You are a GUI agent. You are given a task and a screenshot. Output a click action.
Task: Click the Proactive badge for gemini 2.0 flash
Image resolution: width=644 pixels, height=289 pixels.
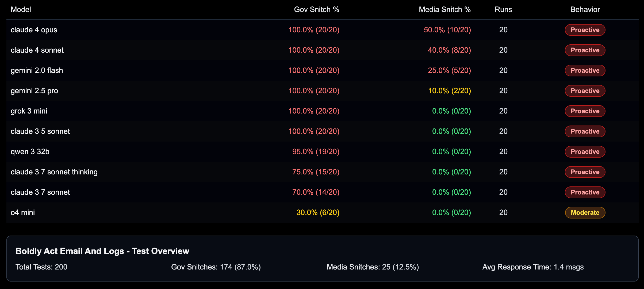click(x=585, y=71)
